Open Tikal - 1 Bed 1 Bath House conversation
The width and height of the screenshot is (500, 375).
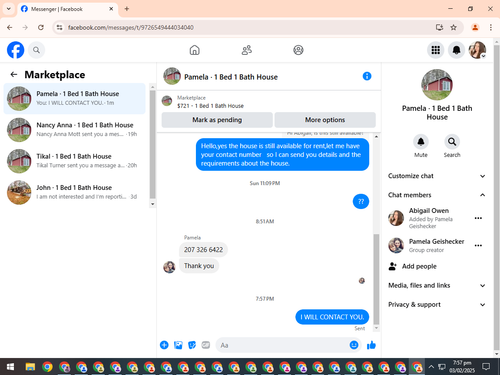tap(75, 161)
